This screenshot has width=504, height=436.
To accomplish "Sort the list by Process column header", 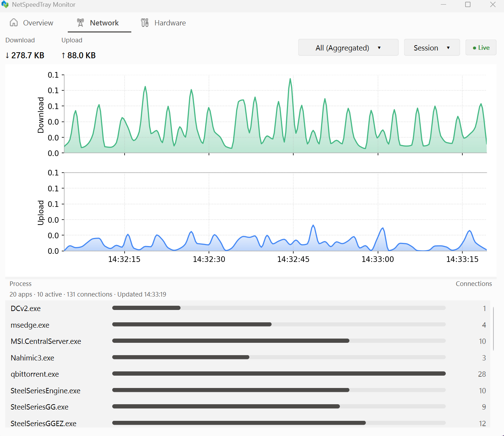I will [x=20, y=284].
